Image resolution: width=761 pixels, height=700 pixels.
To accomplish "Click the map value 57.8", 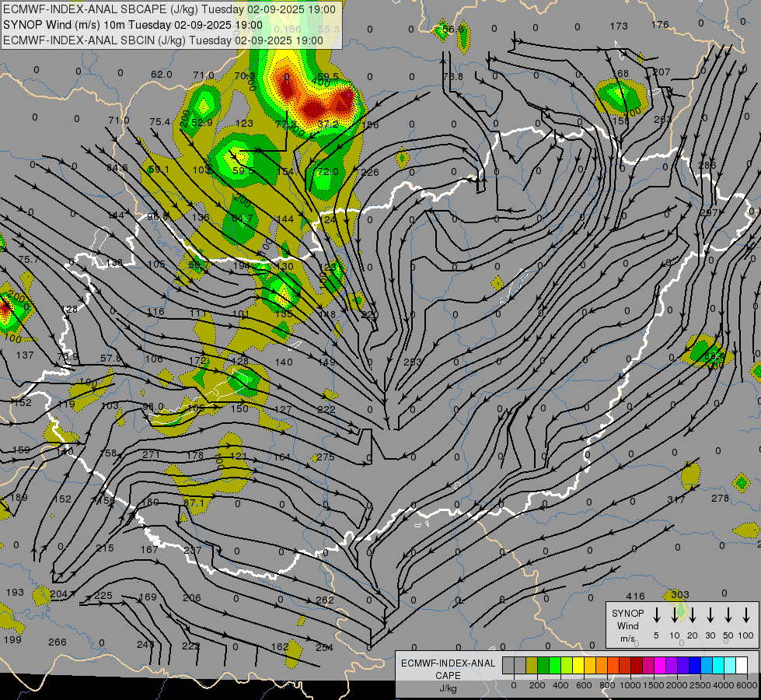I will click(110, 358).
